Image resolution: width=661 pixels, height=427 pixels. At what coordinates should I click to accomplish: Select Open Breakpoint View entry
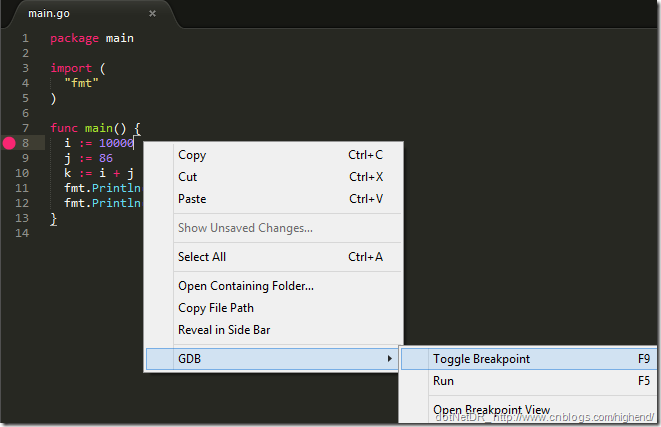(x=529, y=410)
